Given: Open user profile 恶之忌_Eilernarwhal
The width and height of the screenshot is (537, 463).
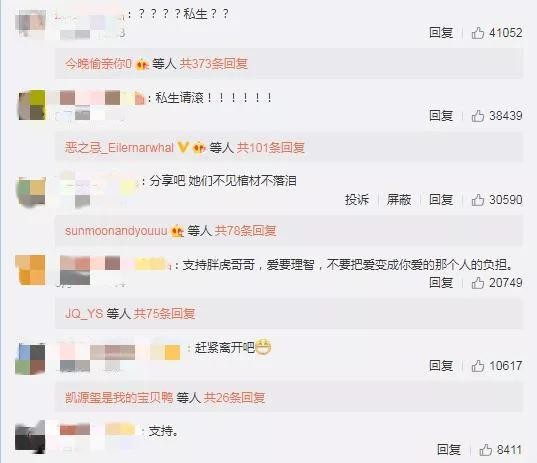Looking at the screenshot, I should pos(120,148).
